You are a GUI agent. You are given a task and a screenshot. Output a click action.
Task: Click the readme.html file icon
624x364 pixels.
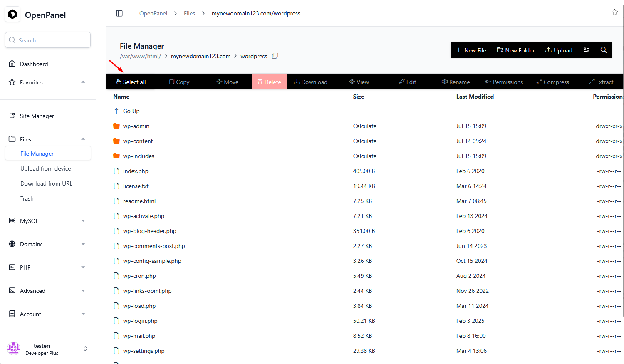pos(116,201)
